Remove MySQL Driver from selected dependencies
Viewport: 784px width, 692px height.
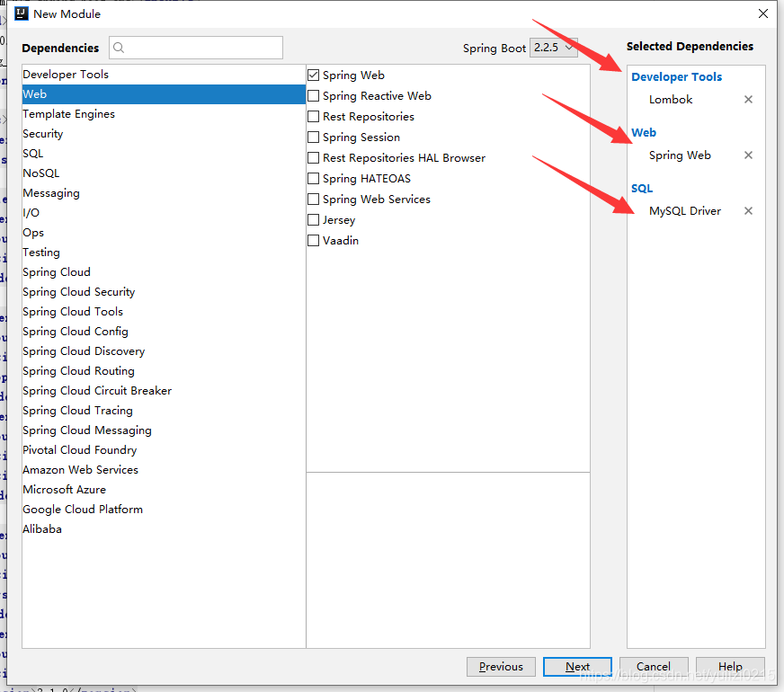click(748, 211)
